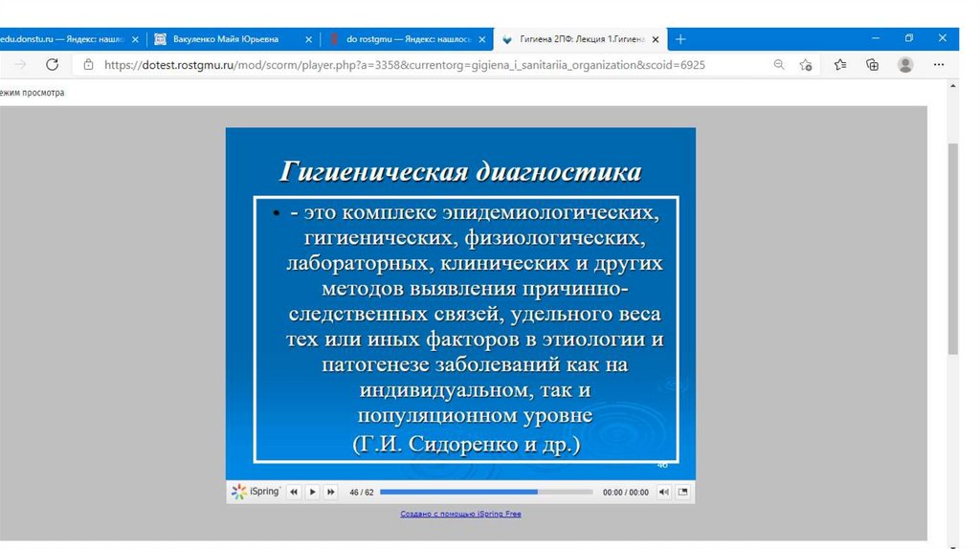Open the Favorites list icon

839,64
